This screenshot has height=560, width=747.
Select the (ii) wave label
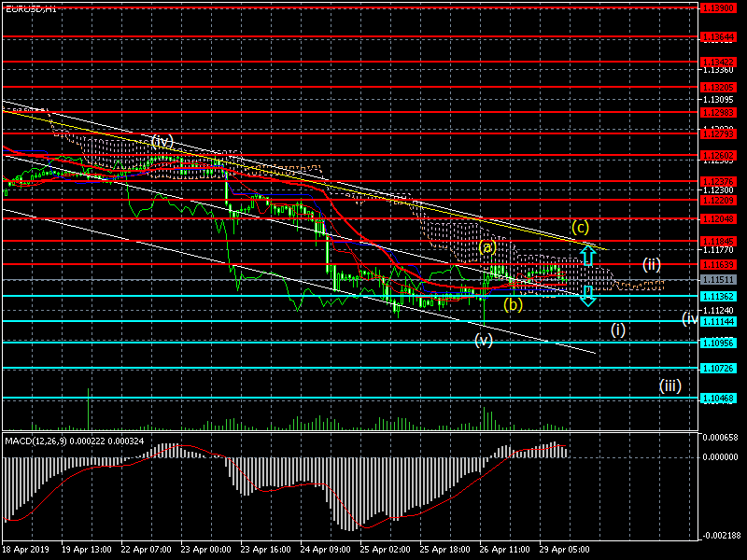click(651, 265)
